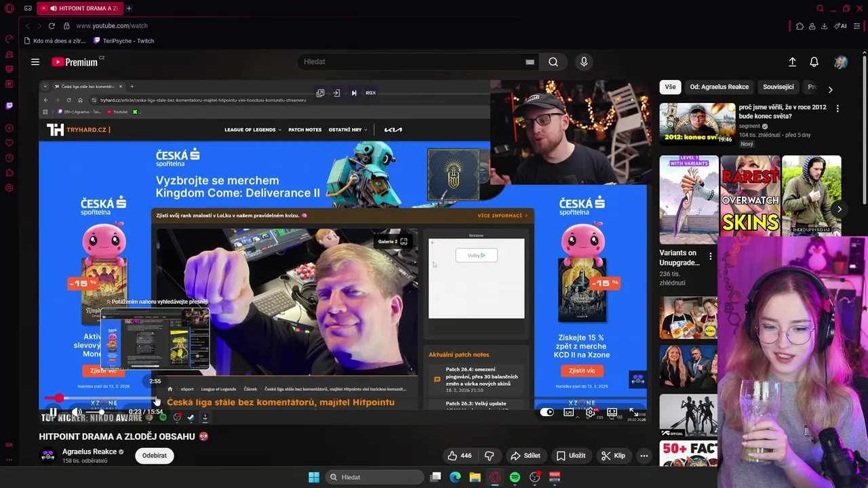Click Sdílet share button

[525, 455]
